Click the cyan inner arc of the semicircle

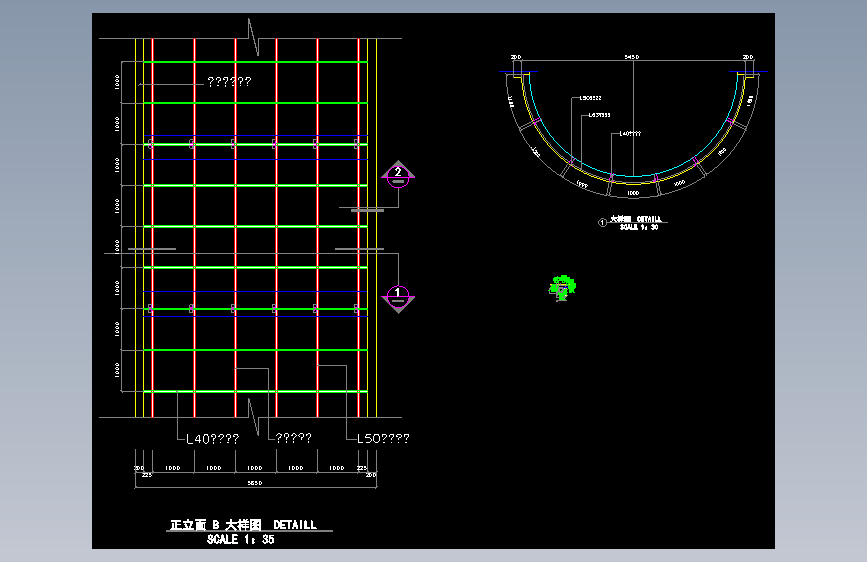[633, 176]
